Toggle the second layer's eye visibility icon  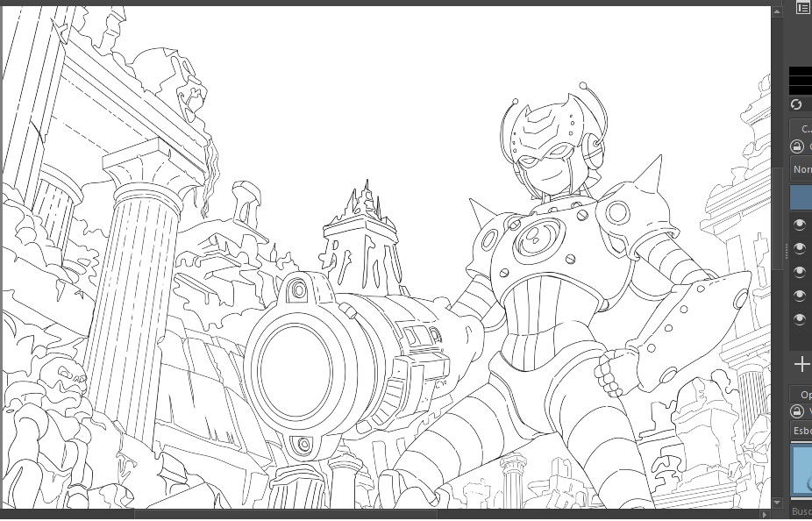800,248
